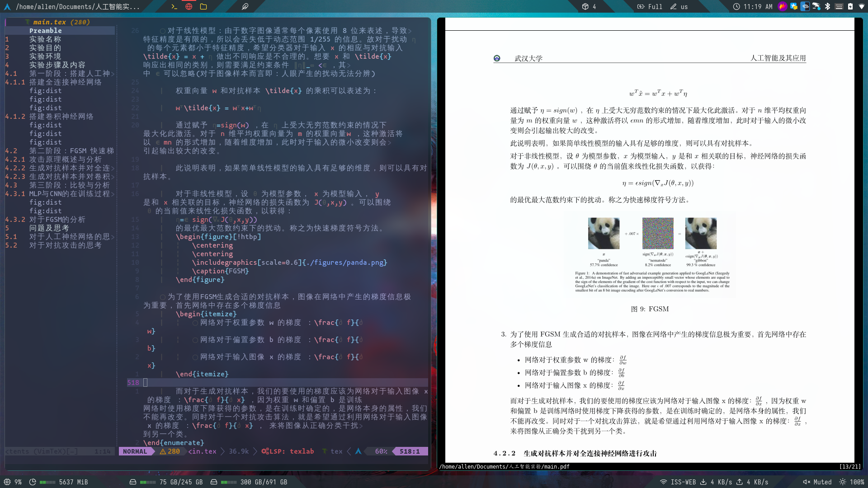
Task: Open the yellow folder file manager icon
Action: pos(203,6)
